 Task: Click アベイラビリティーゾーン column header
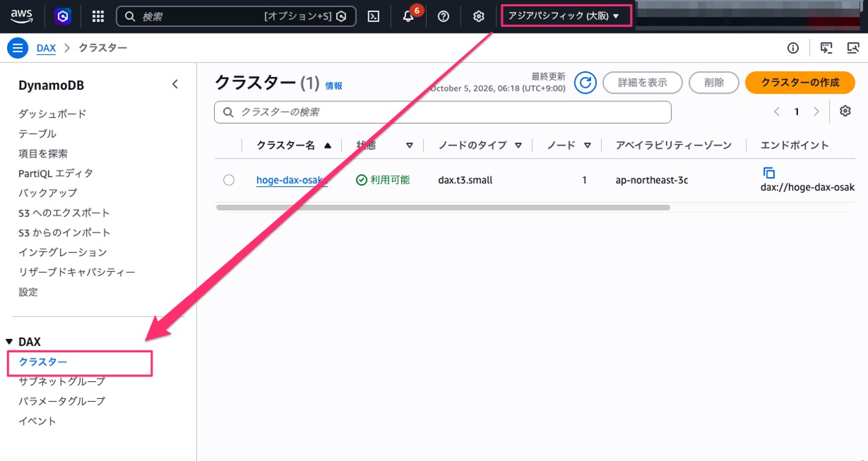click(x=674, y=145)
